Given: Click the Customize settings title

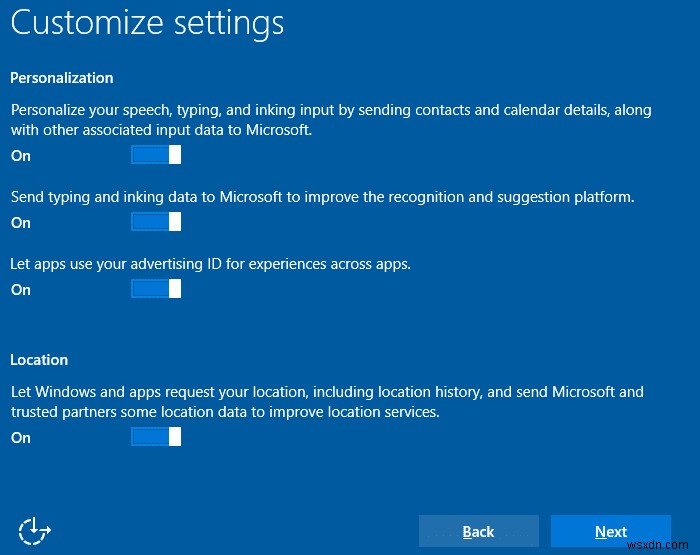Looking at the screenshot, I should pyautogui.click(x=147, y=23).
